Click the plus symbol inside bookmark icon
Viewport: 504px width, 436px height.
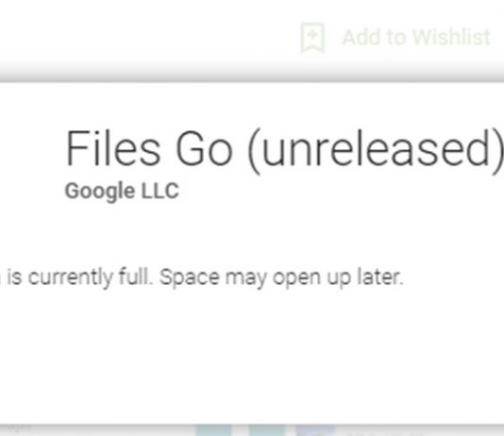click(312, 34)
